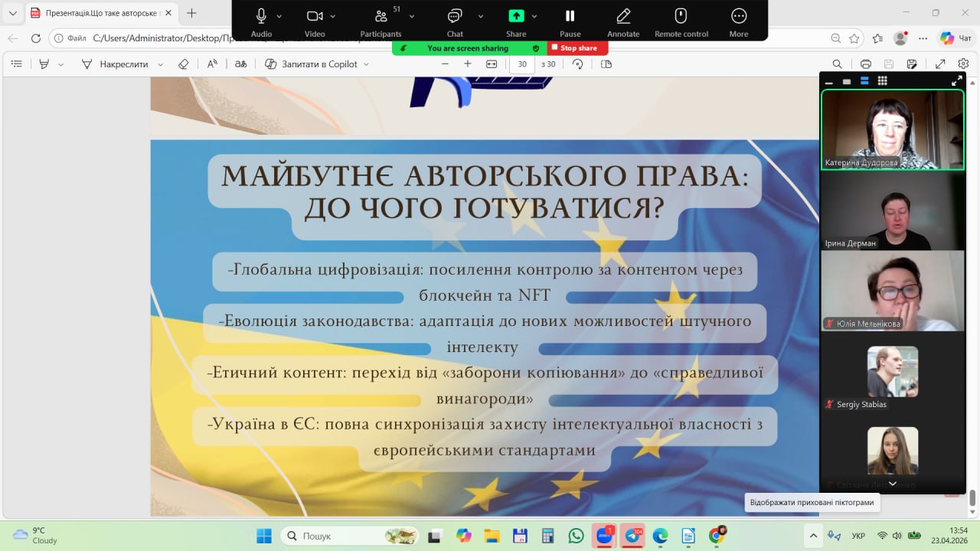
Task: Open Remote control in Zoom
Action: (681, 17)
